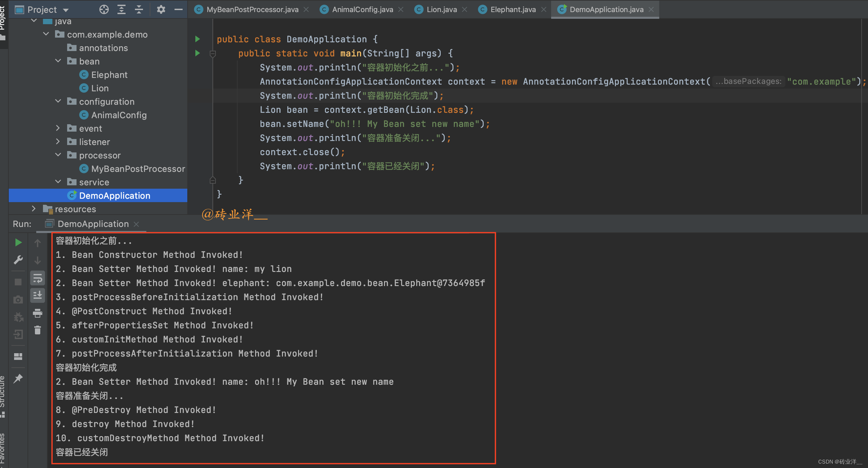
Task: Open MyBeanPostProcessor class in project tree
Action: tap(138, 169)
